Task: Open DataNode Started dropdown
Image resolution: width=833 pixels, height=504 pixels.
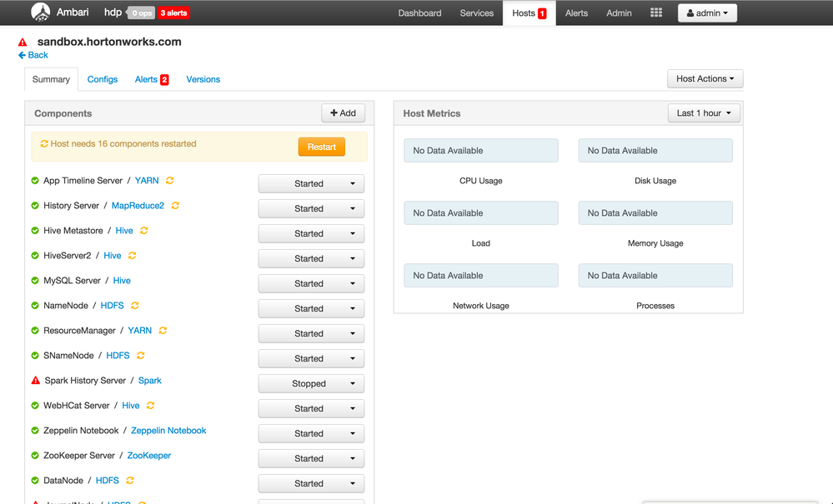Action: click(x=311, y=483)
